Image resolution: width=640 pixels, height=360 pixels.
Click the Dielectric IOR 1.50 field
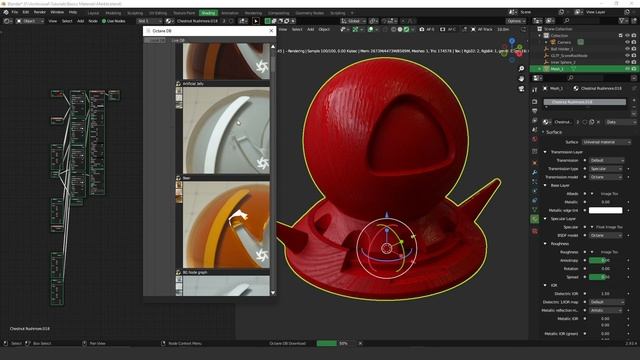(605, 293)
